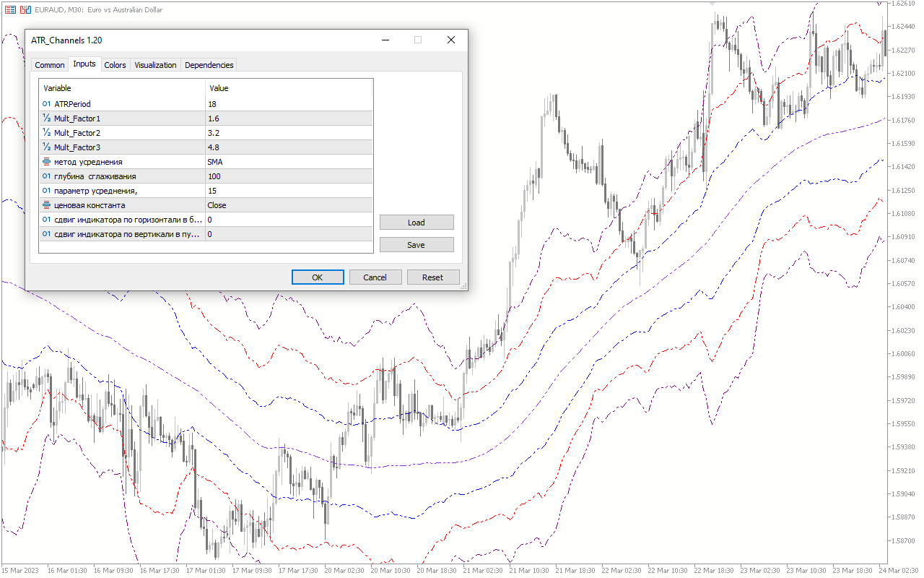Image resolution: width=924 pixels, height=578 pixels.
Task: Select the метод усреднения variable name
Action: 88,162
